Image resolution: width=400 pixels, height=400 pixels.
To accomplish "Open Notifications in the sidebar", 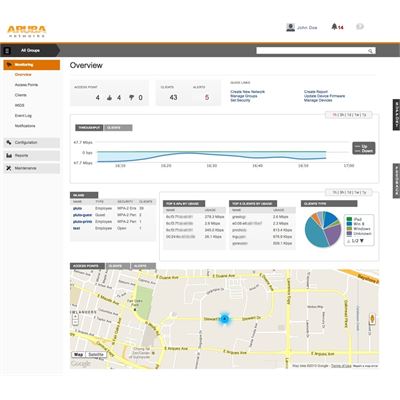I will (x=25, y=126).
